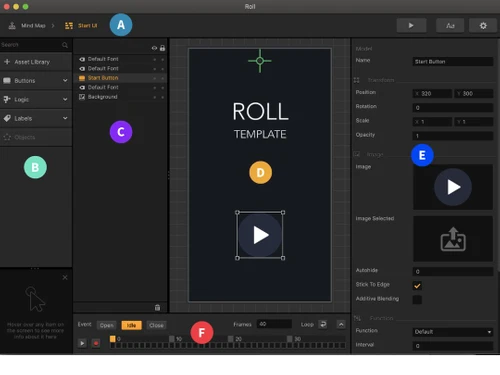Select the Background layer row
Viewport: 500px width, 375px height.
click(x=120, y=97)
